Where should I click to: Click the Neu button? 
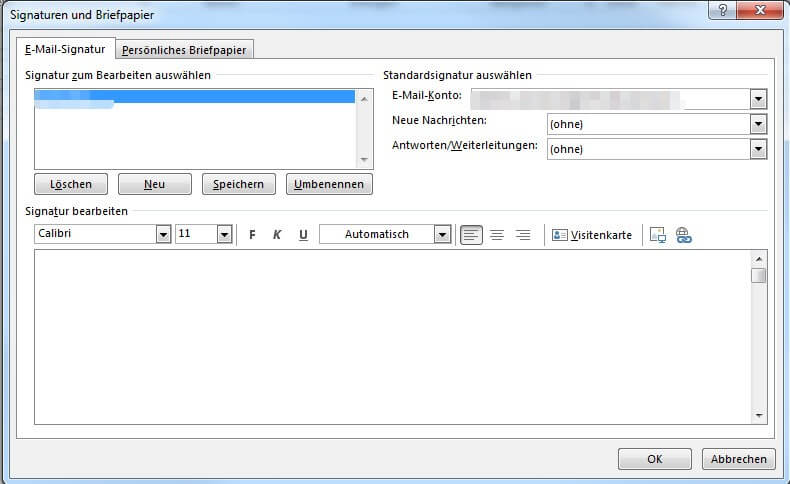point(154,184)
